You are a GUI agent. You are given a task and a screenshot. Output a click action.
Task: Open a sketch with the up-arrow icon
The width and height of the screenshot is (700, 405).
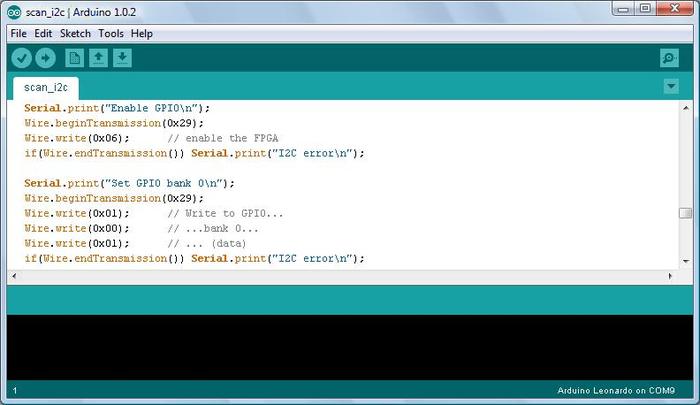click(x=99, y=58)
